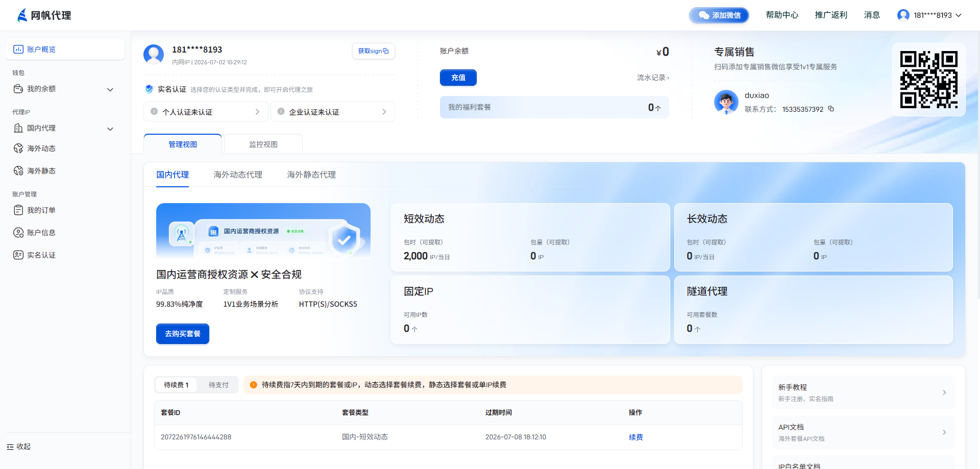Viewport: 980px width, 469px height.
Task: Click 续费 for package 2072261976146444288
Action: click(636, 437)
